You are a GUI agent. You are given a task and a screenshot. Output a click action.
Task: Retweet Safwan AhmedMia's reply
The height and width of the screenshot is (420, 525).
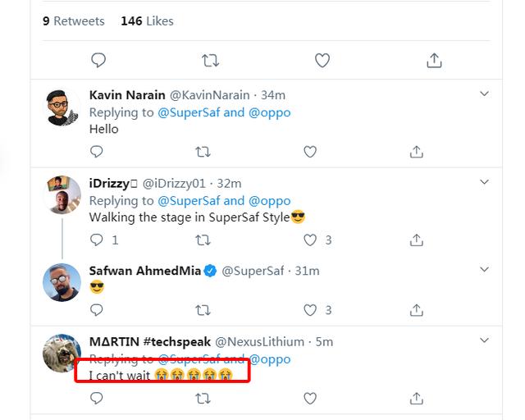pyautogui.click(x=203, y=310)
